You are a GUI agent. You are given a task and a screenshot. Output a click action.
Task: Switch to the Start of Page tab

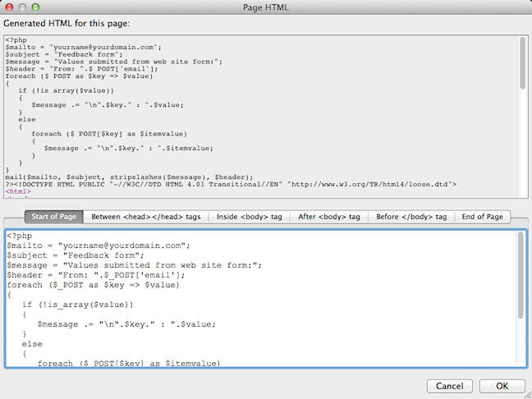tap(54, 217)
